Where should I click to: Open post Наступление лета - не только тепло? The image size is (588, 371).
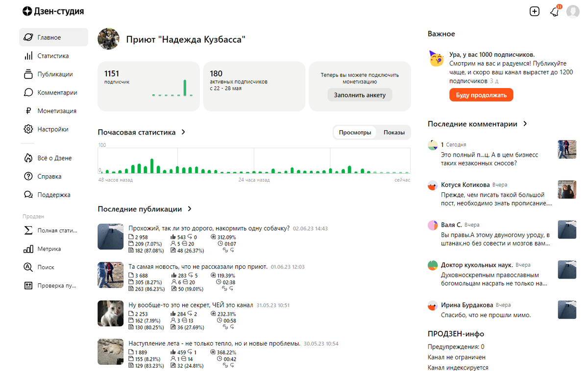coord(214,344)
